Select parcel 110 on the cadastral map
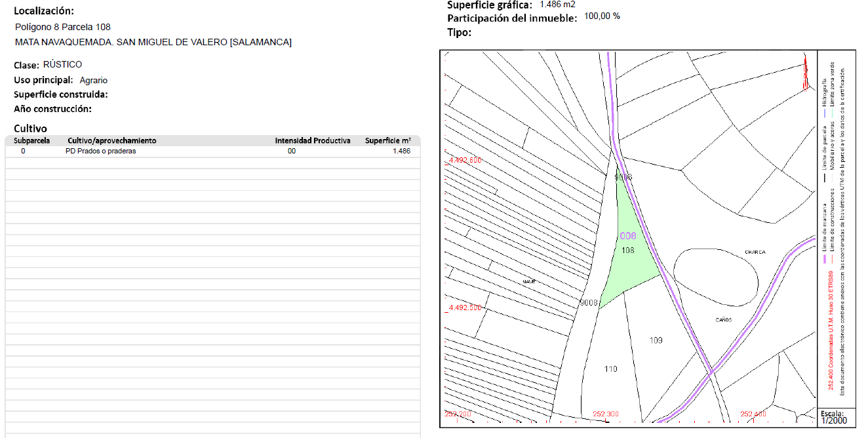This screenshot has height=438, width=868. [x=610, y=369]
